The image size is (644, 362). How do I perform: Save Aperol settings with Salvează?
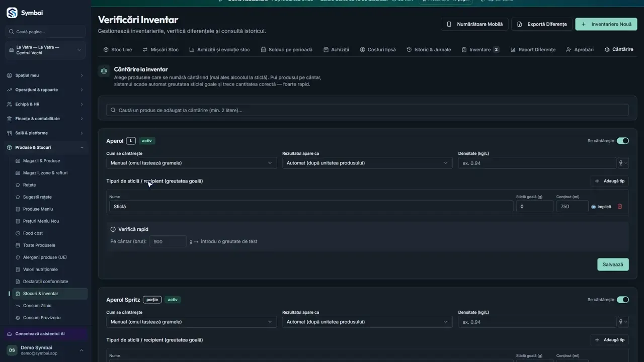(x=613, y=264)
